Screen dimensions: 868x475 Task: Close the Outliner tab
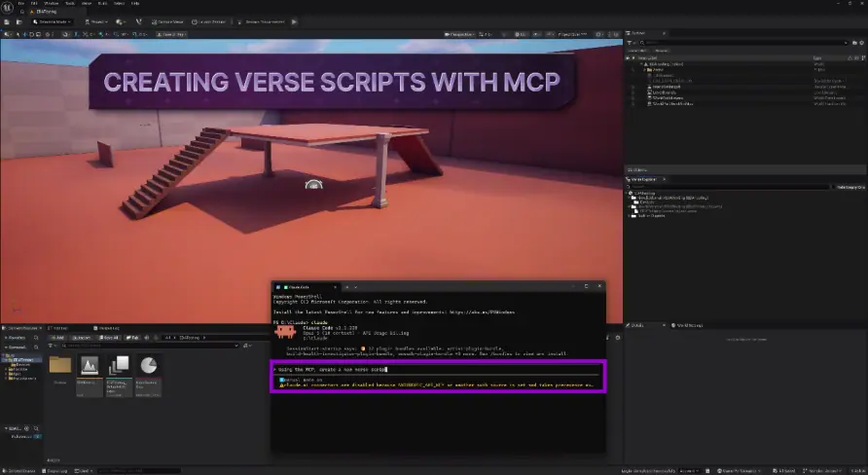tap(665, 33)
